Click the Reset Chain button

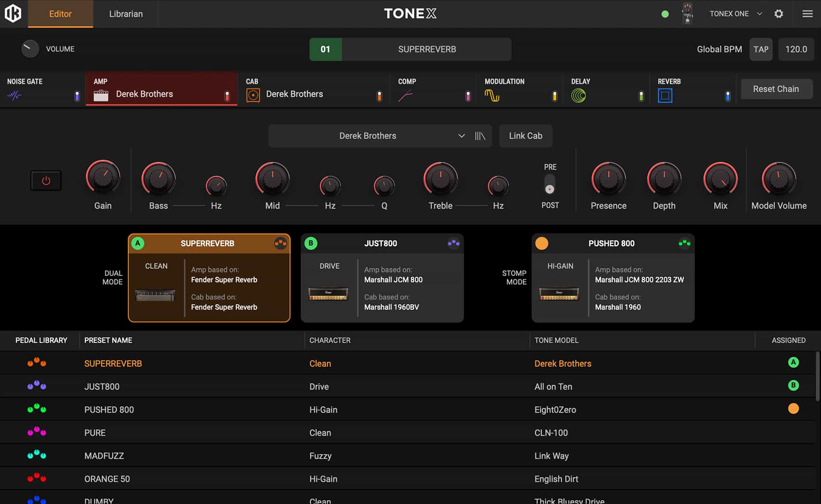[x=776, y=89]
